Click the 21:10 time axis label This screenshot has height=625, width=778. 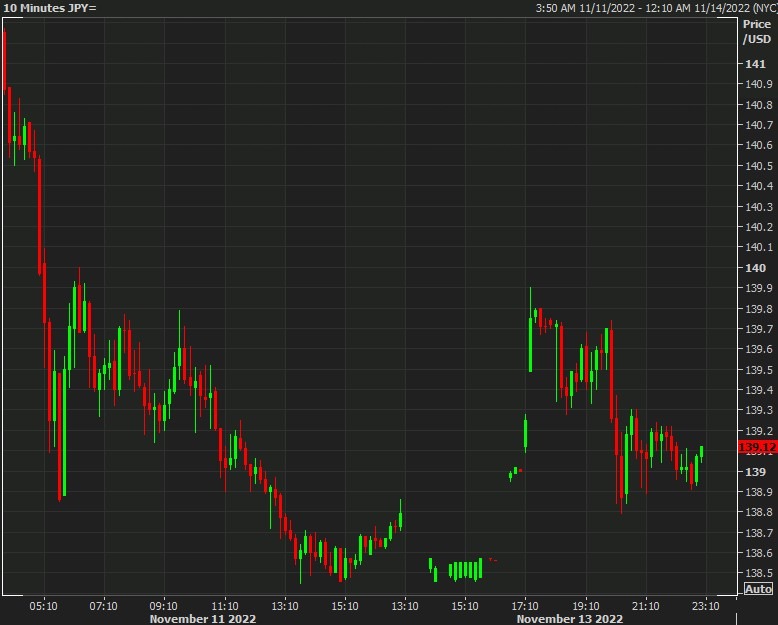click(646, 606)
